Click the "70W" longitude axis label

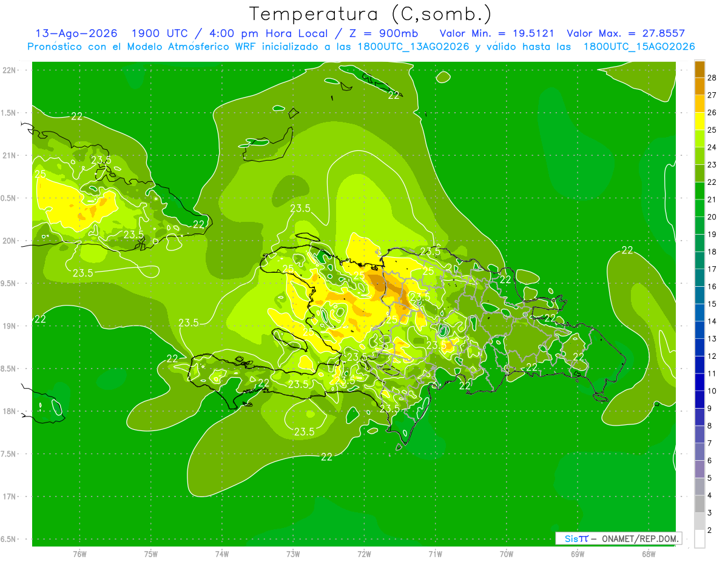click(506, 554)
